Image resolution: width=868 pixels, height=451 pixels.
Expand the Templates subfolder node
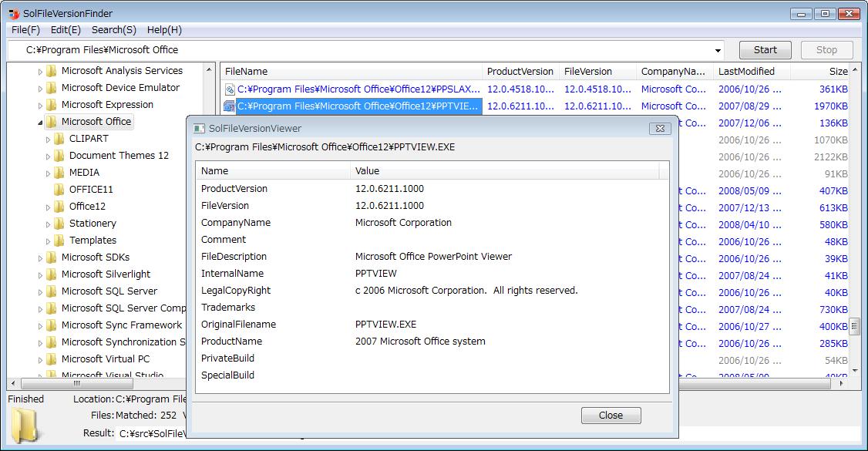[x=48, y=241]
